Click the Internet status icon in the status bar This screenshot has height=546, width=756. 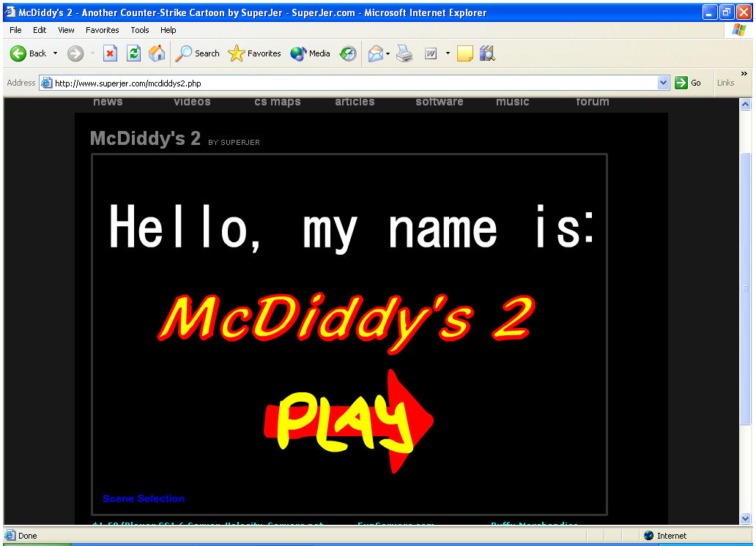(650, 535)
